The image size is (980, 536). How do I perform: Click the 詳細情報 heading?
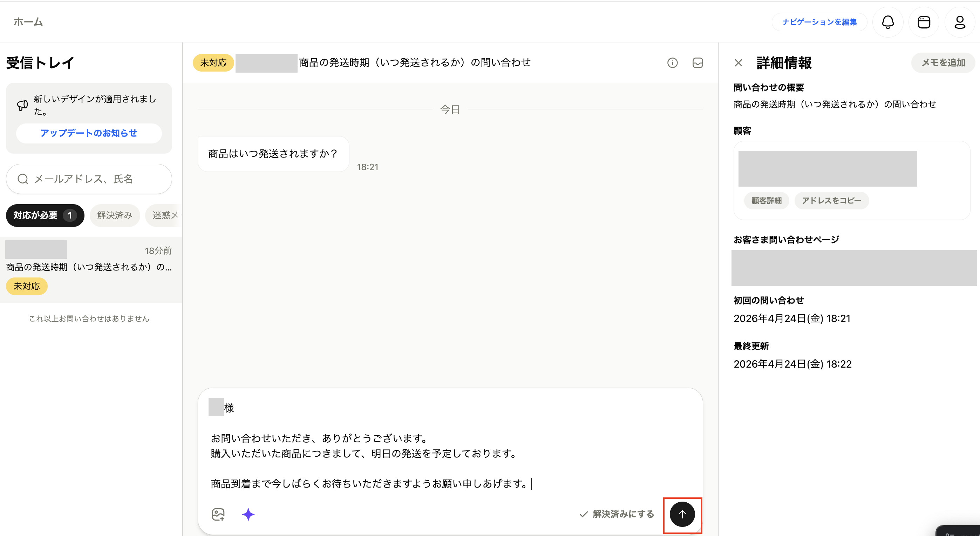pos(784,63)
